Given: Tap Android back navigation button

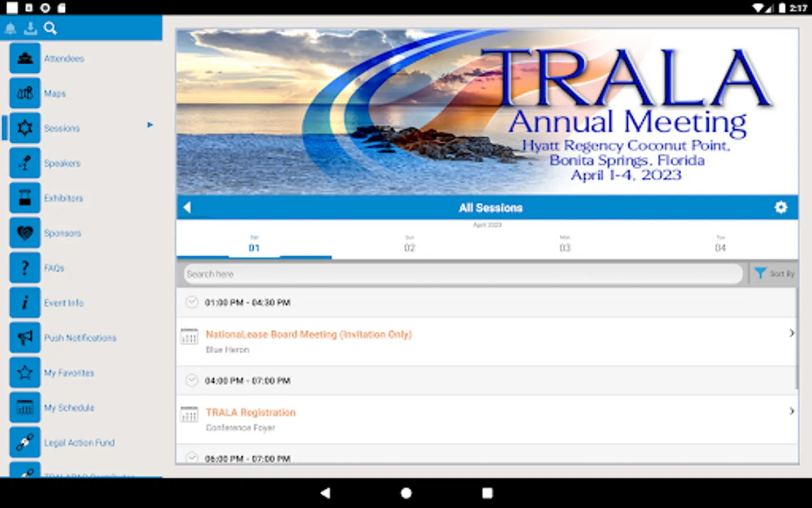Looking at the screenshot, I should tap(325, 493).
